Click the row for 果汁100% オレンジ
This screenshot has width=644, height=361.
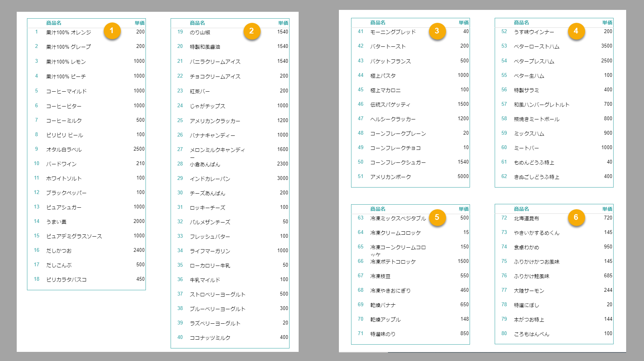tap(68, 32)
